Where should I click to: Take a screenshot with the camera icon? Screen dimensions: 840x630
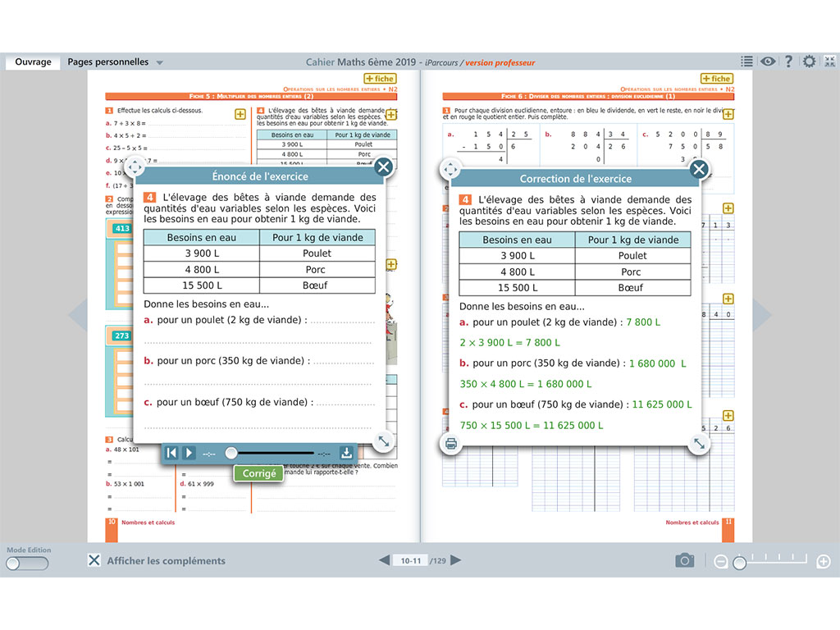tap(685, 560)
